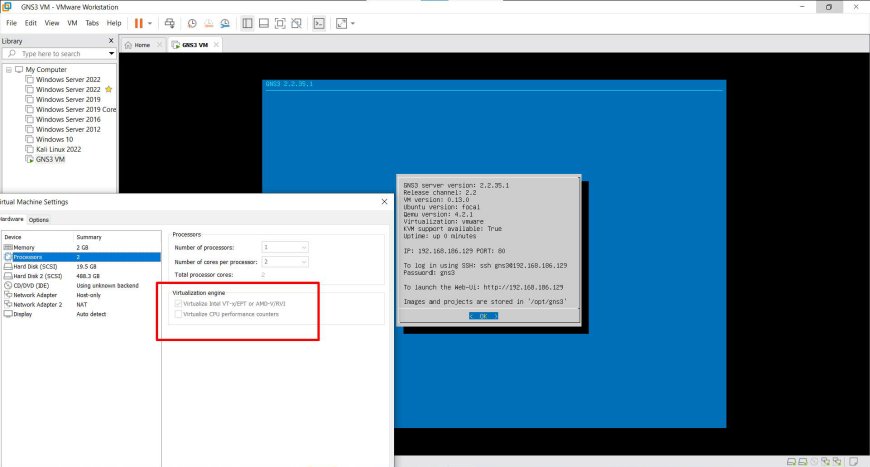Click the Memory device icon
Screen dimensions: 870x467
[8, 247]
